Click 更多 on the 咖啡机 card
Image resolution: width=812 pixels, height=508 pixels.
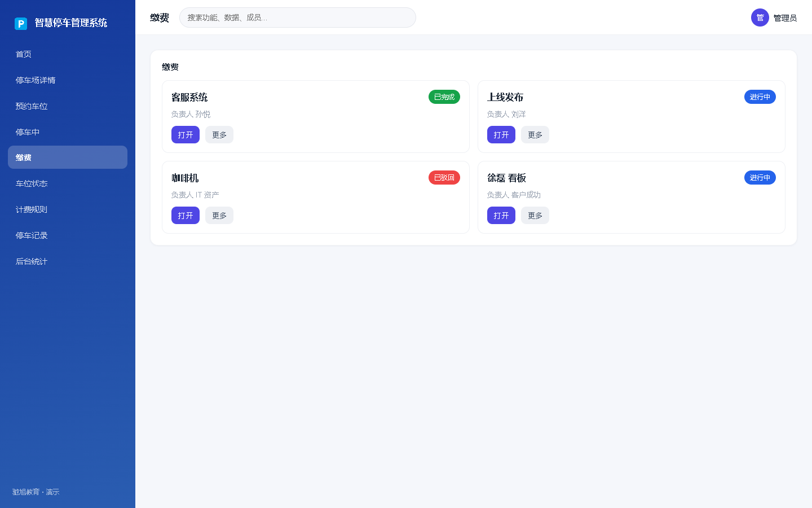point(219,216)
